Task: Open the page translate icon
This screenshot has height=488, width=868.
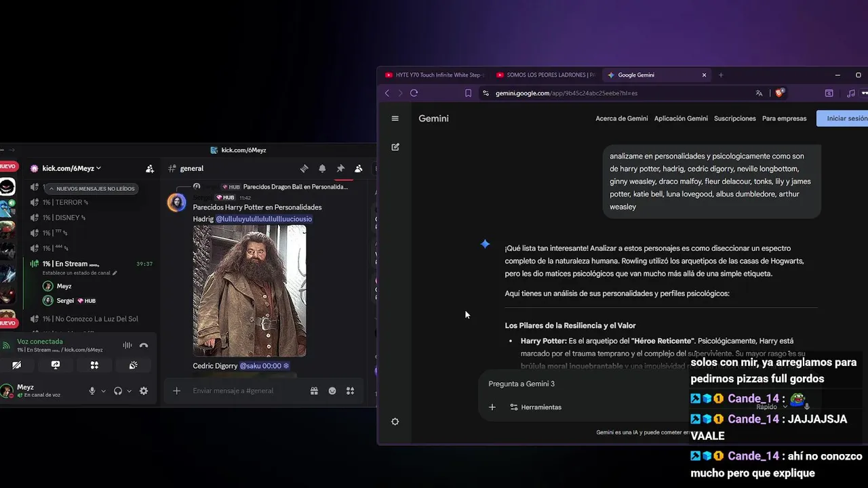Action: (759, 94)
